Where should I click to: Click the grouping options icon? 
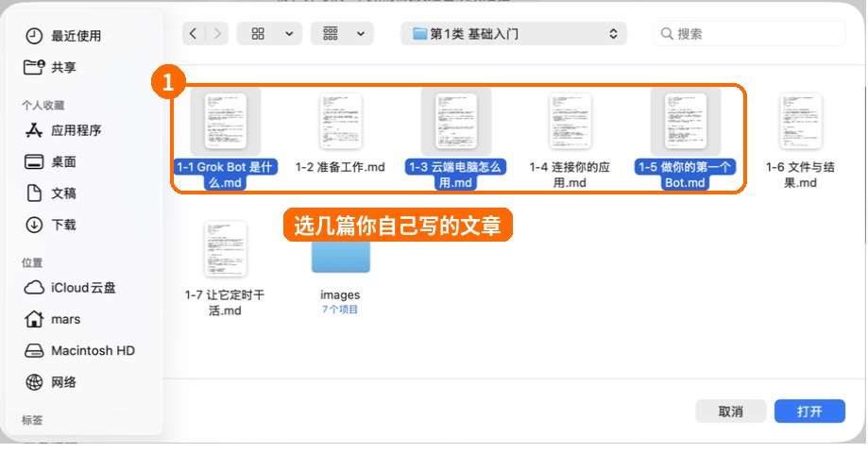pyautogui.click(x=331, y=34)
